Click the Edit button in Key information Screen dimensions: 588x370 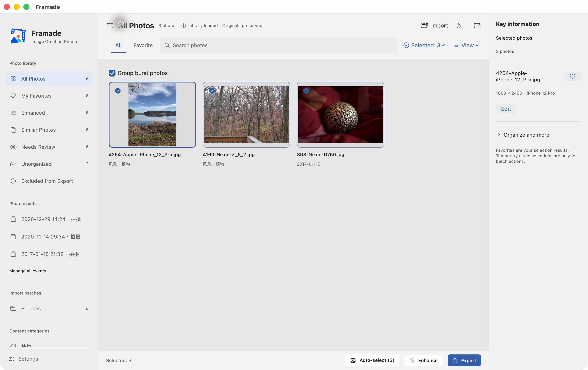point(506,109)
